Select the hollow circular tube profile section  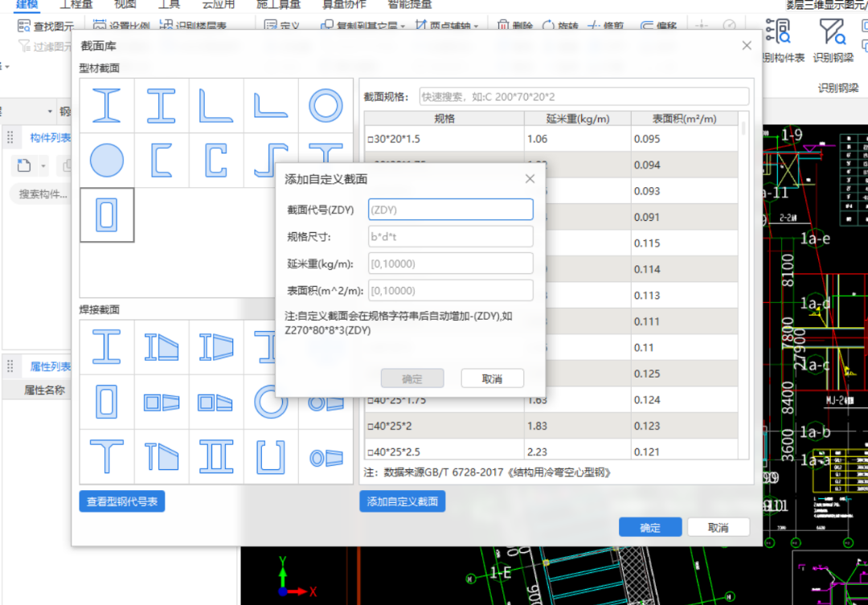[325, 105]
